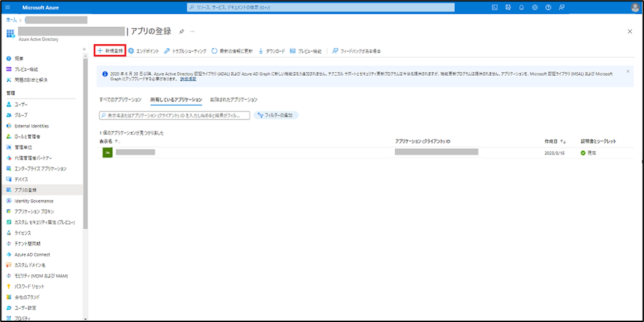
Task: Open Cloud Shell from the top bar
Action: [495, 7]
